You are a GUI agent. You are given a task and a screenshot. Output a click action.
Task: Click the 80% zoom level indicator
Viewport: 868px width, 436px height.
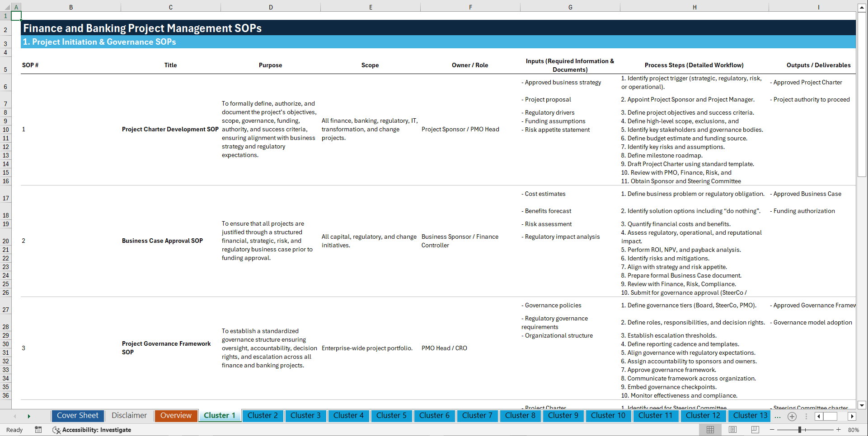click(854, 429)
